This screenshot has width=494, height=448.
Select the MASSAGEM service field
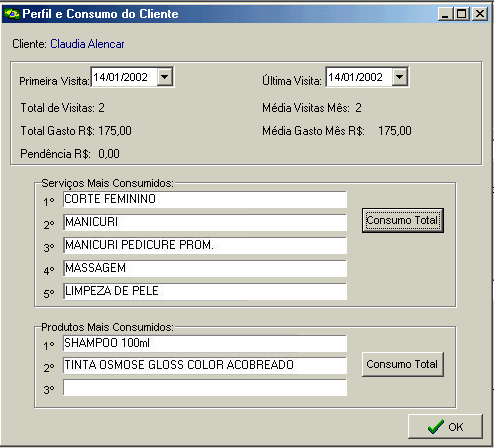pyautogui.click(x=205, y=268)
